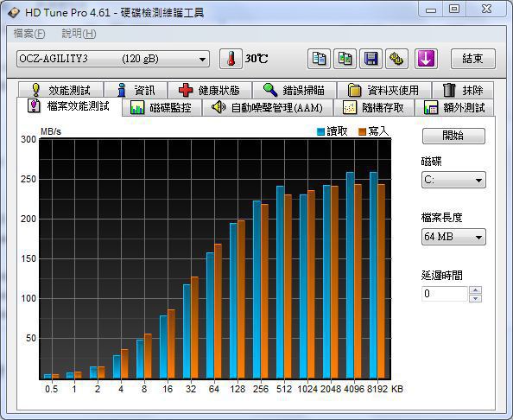
Task: Open the 說明(H) menu
Action: pos(79,34)
